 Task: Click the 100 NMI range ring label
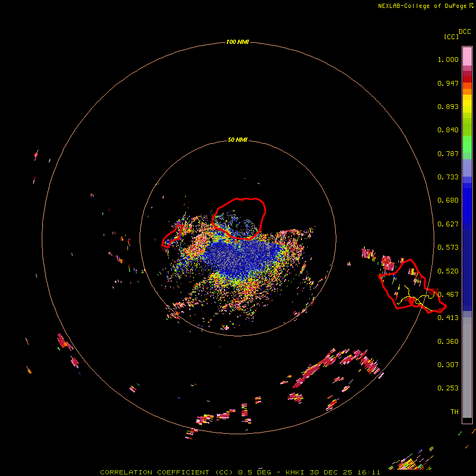pos(237,42)
